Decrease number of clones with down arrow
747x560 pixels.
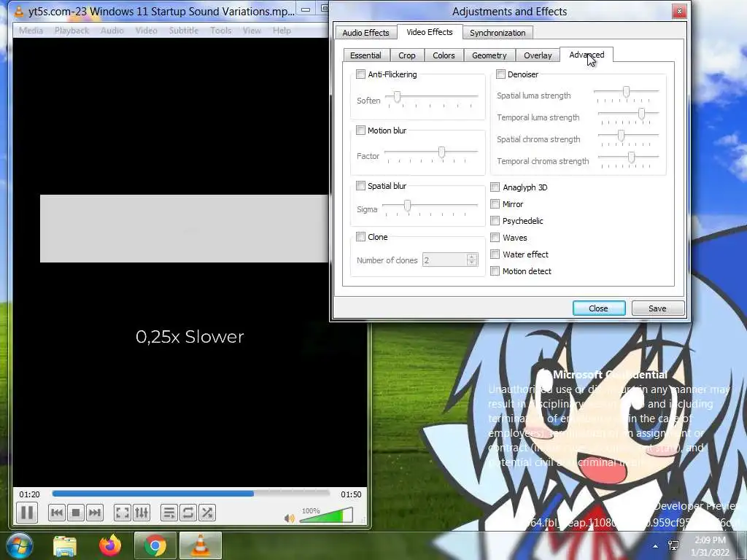pyautogui.click(x=472, y=263)
